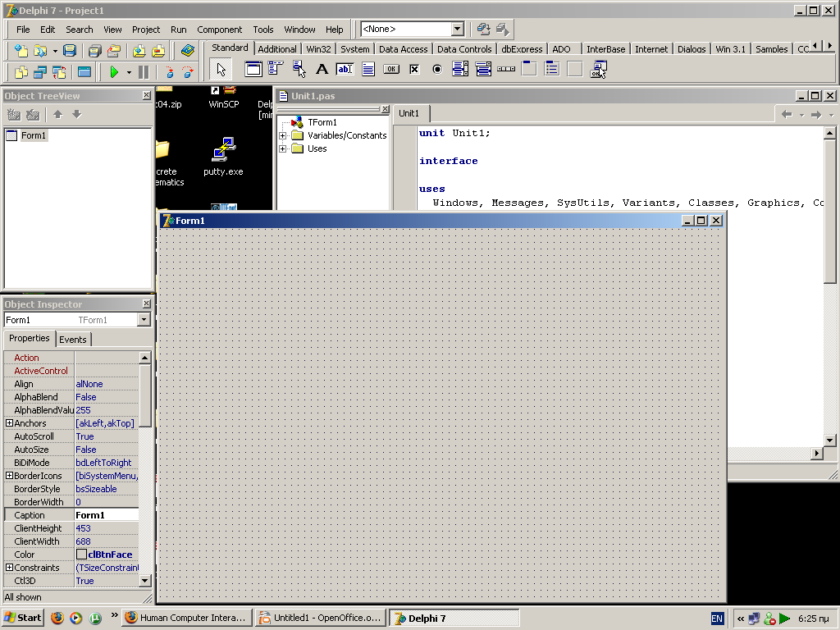Open the Open-file recent files dropdown arrow
The height and width of the screenshot is (630, 840).
pyautogui.click(x=55, y=51)
